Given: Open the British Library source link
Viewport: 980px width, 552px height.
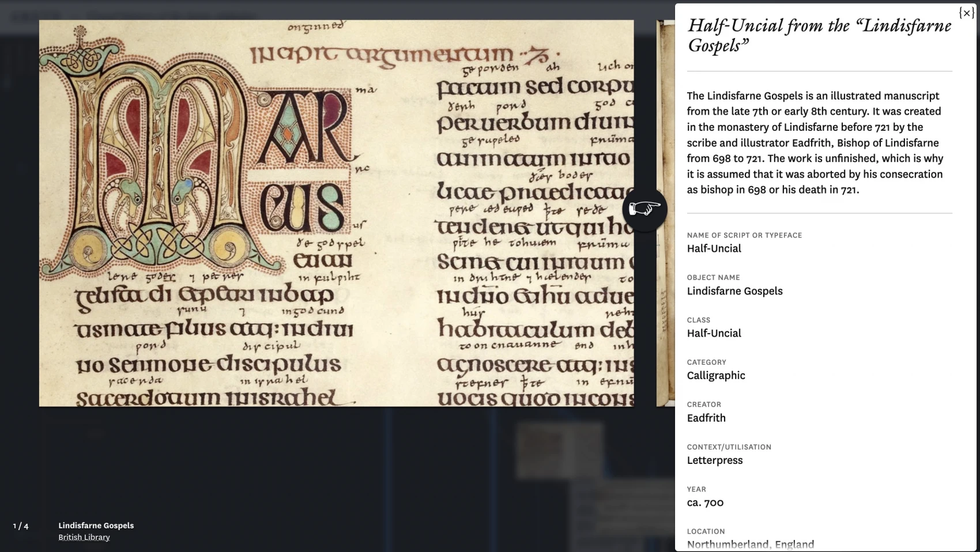Looking at the screenshot, I should pyautogui.click(x=84, y=537).
